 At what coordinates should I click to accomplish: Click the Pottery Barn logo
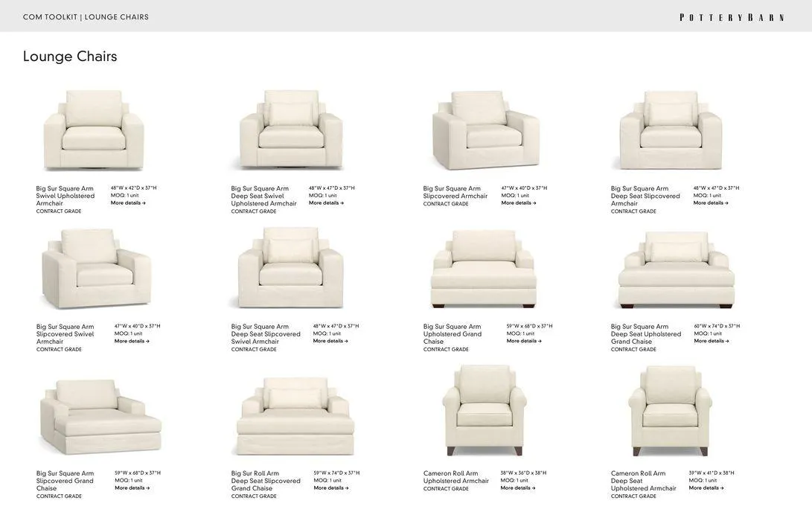pyautogui.click(x=732, y=18)
